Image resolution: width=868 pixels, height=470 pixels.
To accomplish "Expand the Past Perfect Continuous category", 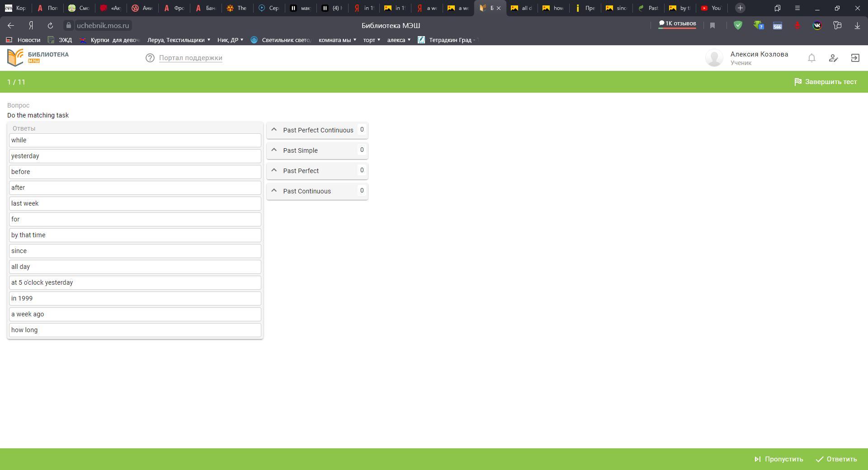I will [x=274, y=130].
